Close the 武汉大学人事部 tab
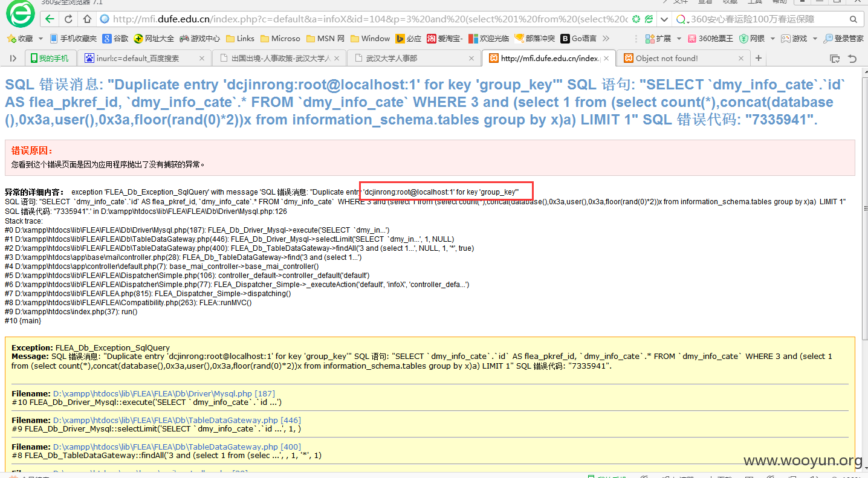The image size is (868, 478). point(471,59)
